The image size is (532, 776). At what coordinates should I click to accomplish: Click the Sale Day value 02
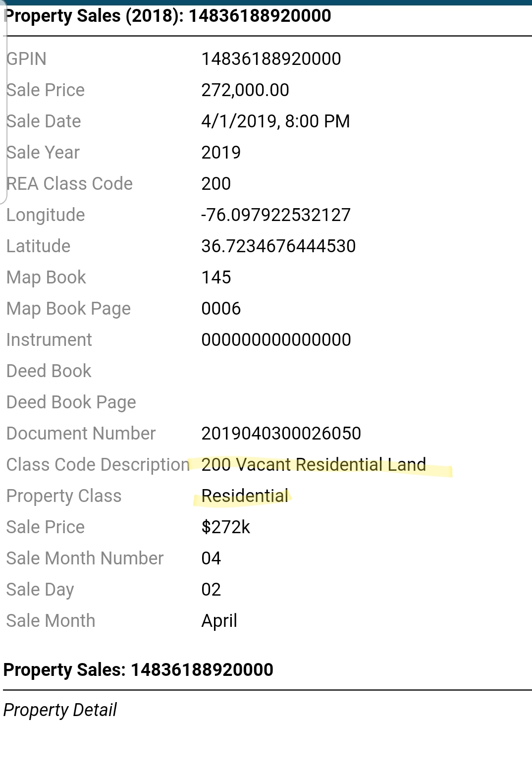coord(211,590)
